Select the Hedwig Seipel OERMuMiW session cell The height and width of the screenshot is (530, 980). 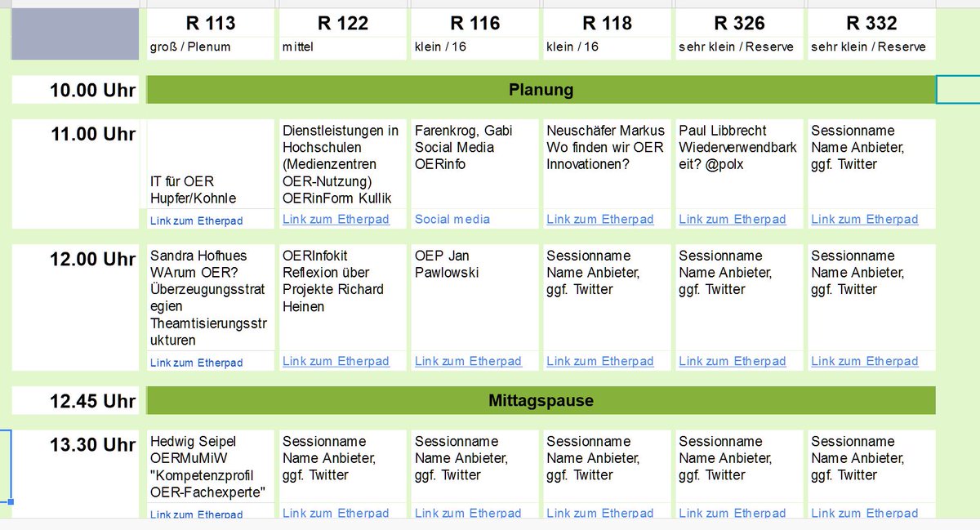pyautogui.click(x=211, y=467)
